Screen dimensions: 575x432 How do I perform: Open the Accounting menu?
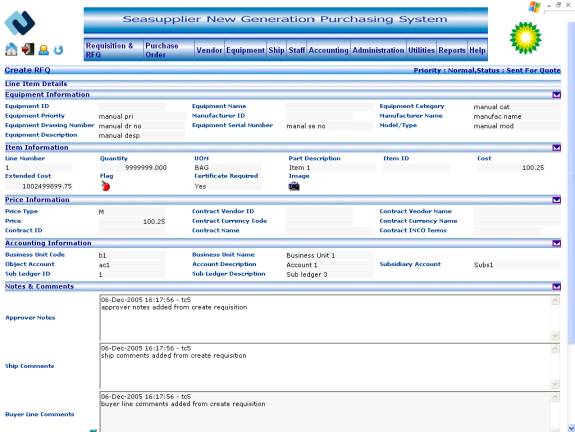click(329, 50)
